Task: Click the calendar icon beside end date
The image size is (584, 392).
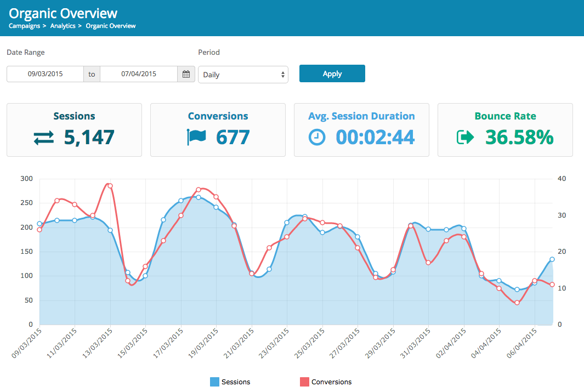Action: pos(186,74)
